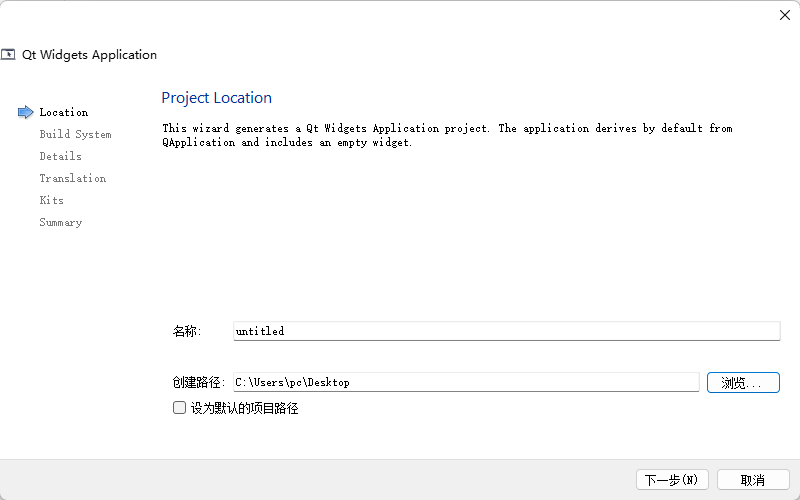This screenshot has height=500, width=800.
Task: Focus the 创建路径 path input field
Action: (x=465, y=382)
